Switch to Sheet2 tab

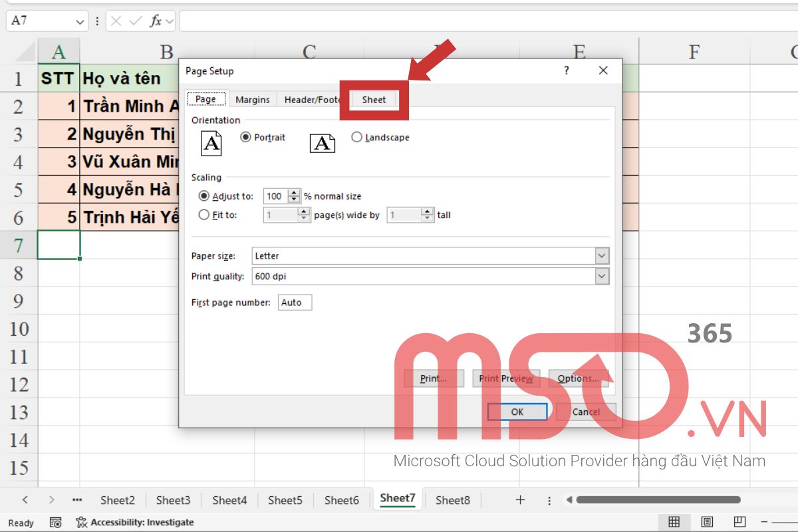118,500
